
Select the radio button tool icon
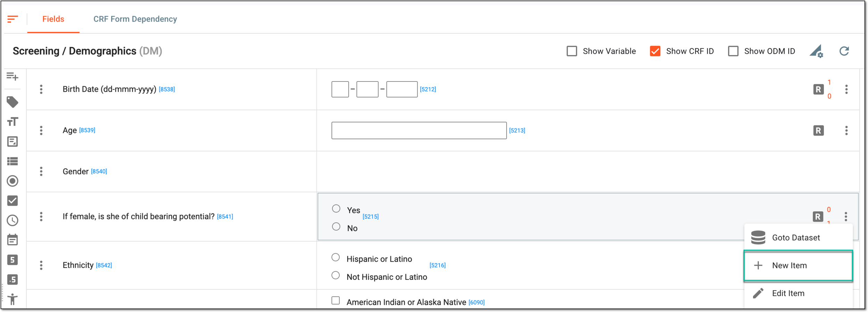tap(12, 181)
